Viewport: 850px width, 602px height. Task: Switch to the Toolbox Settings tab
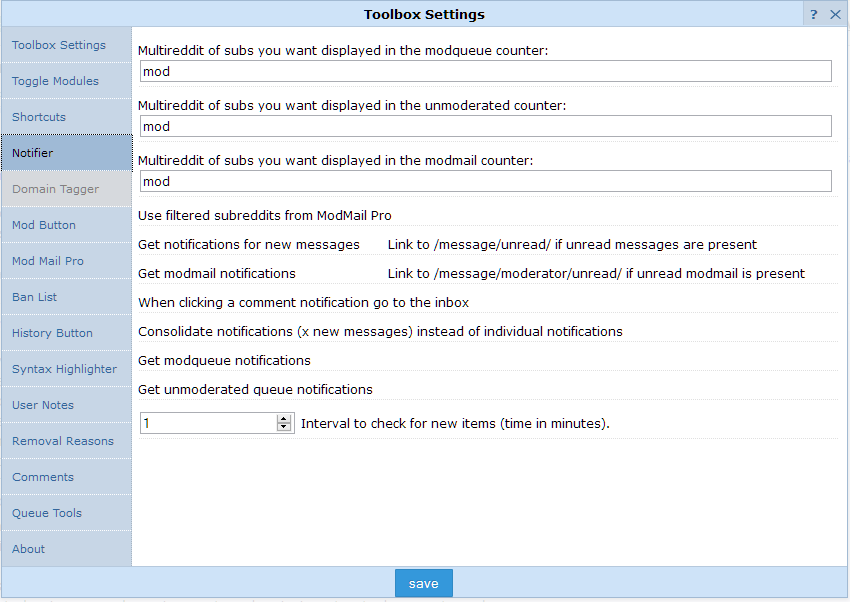click(x=58, y=45)
